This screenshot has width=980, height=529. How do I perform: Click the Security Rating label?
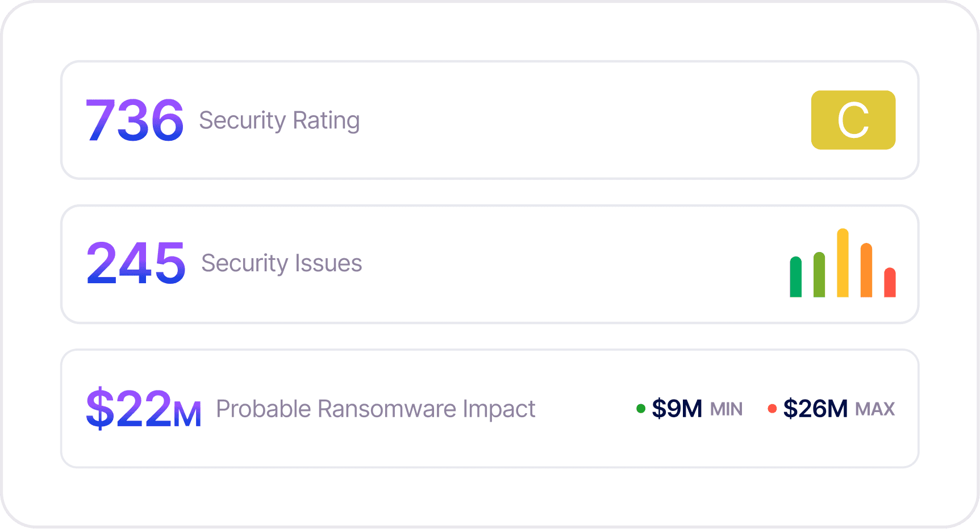click(279, 120)
